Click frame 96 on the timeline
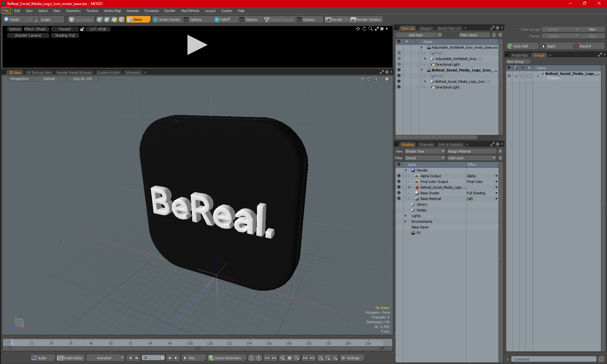The width and height of the screenshot is (607, 364). click(170, 343)
